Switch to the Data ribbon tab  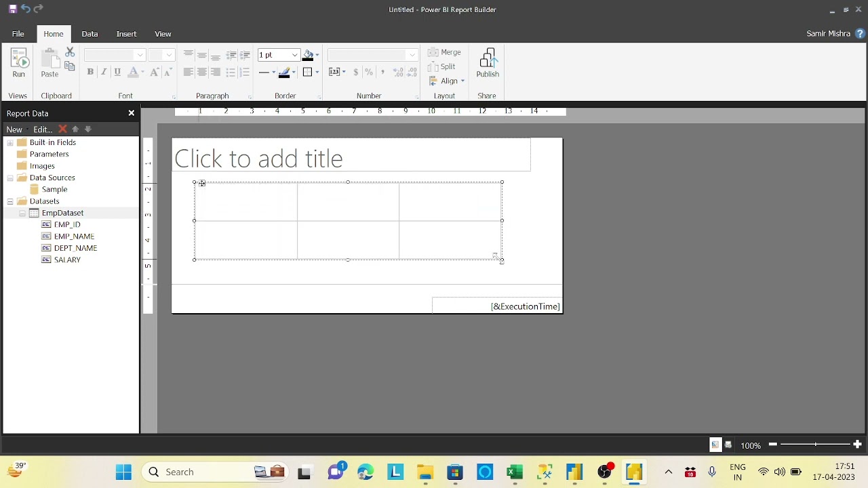coord(90,34)
